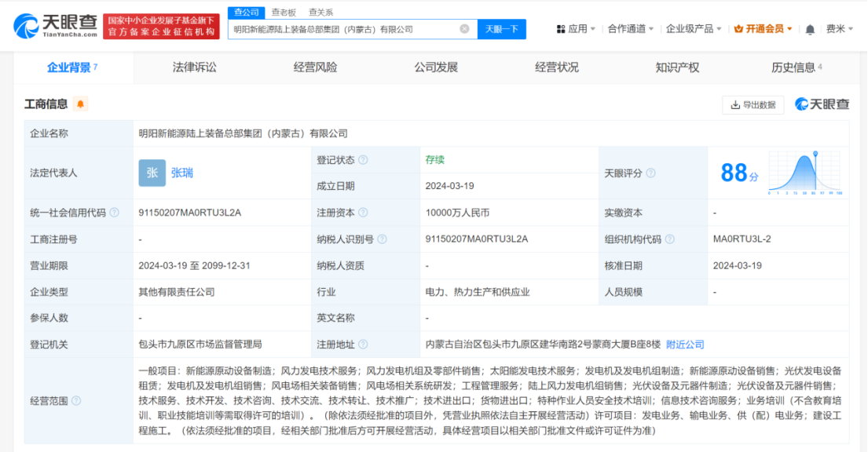Viewport: 868px width, 452px height.
Task: Switch to the 法律诉讼 tab
Action: tap(194, 67)
